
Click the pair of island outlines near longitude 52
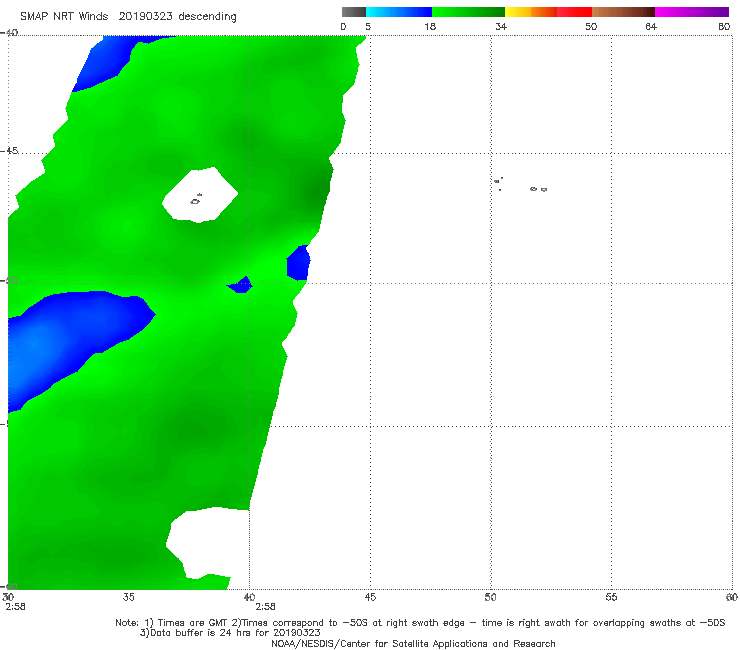(x=538, y=189)
